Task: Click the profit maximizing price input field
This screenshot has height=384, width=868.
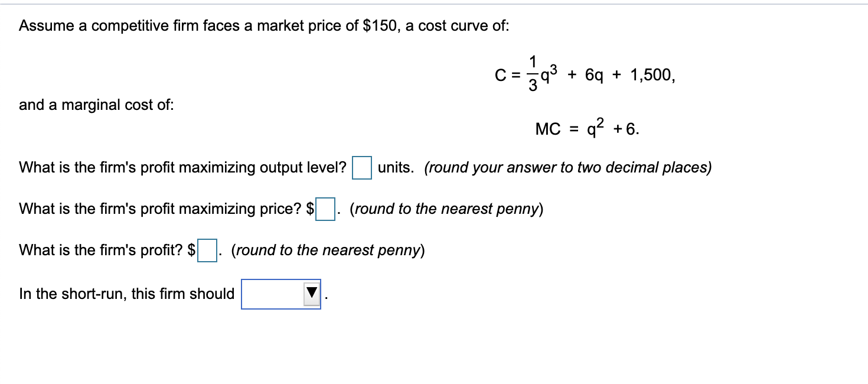Action: [x=324, y=209]
